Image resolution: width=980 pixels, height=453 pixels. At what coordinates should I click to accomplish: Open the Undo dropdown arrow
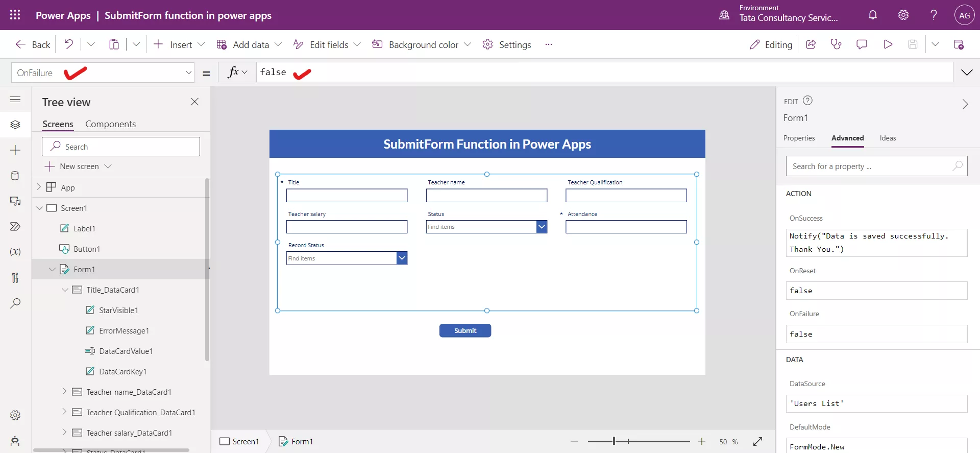[91, 44]
